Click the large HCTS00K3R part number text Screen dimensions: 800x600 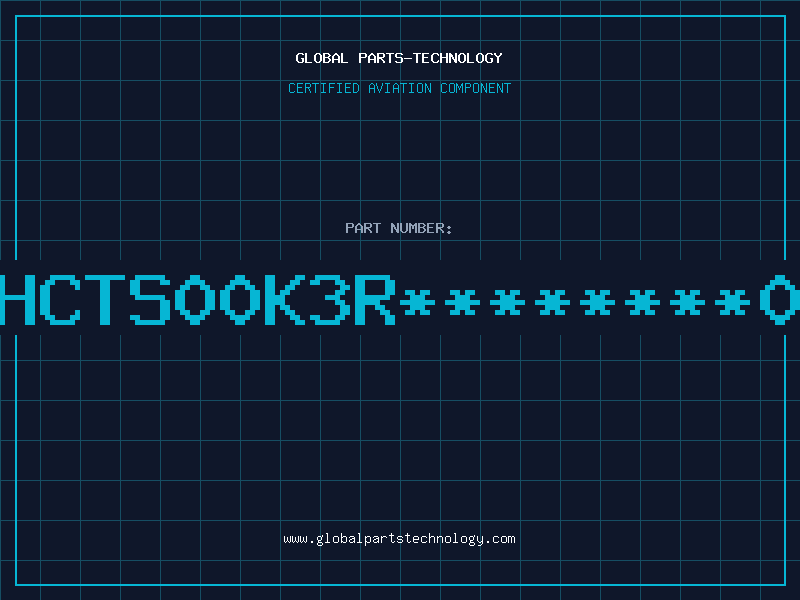click(x=400, y=300)
